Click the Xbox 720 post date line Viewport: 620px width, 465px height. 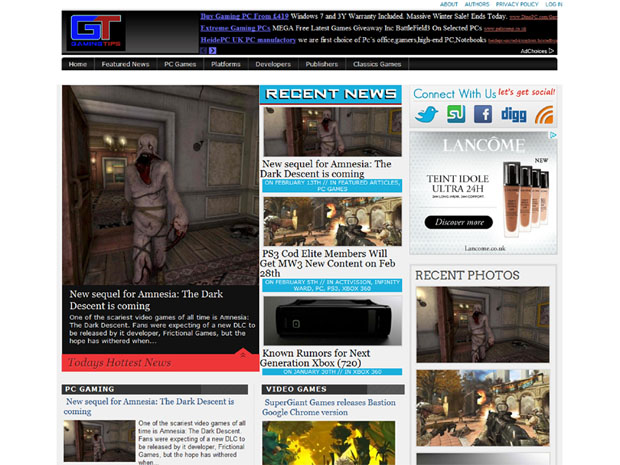coord(332,372)
